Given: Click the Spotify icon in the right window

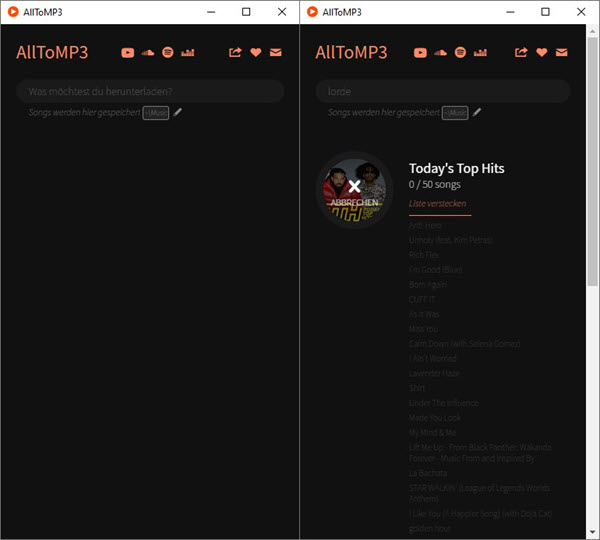Looking at the screenshot, I should click(460, 52).
